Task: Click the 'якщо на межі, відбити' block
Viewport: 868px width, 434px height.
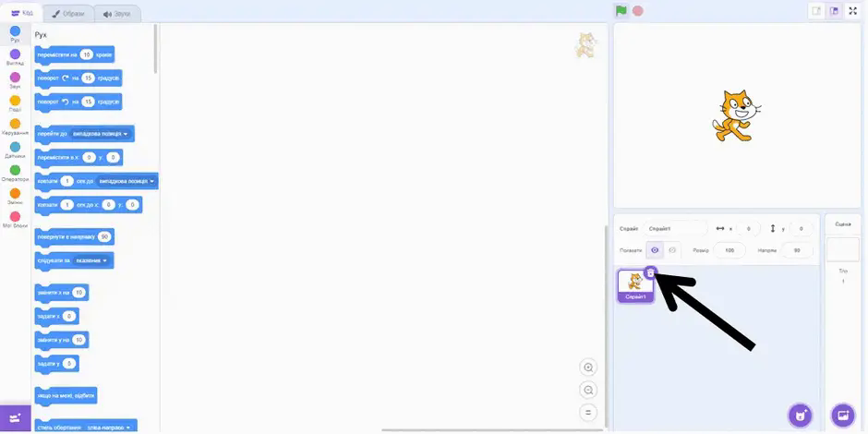Action: (66, 396)
